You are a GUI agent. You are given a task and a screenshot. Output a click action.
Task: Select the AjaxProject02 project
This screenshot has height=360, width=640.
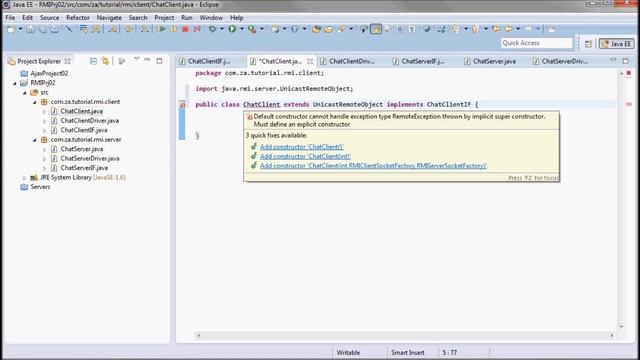coord(49,73)
